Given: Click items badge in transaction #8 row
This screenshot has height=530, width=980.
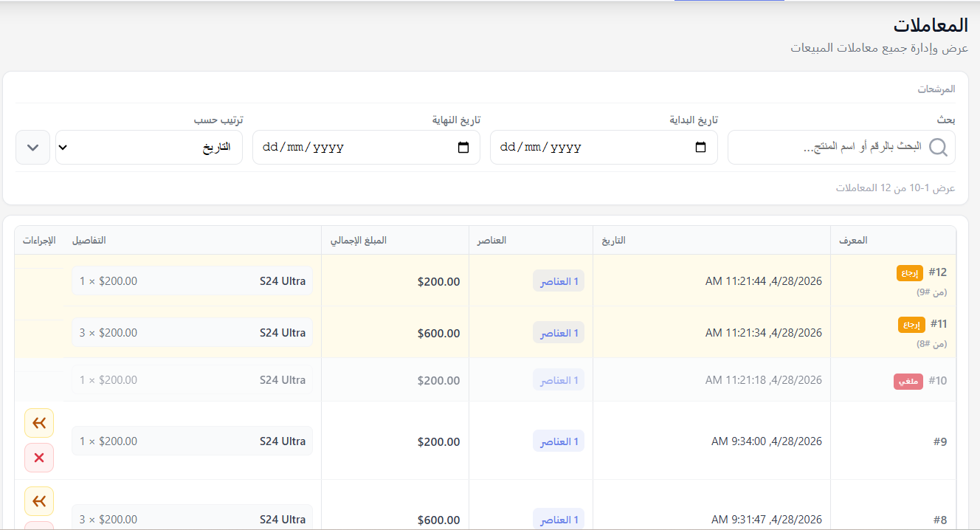Looking at the screenshot, I should 559,519.
